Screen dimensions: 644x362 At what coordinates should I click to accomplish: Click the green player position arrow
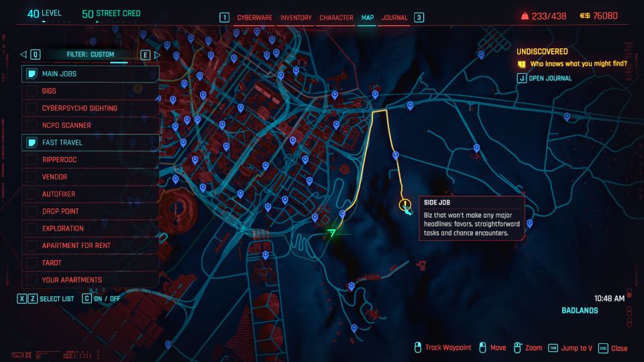331,233
